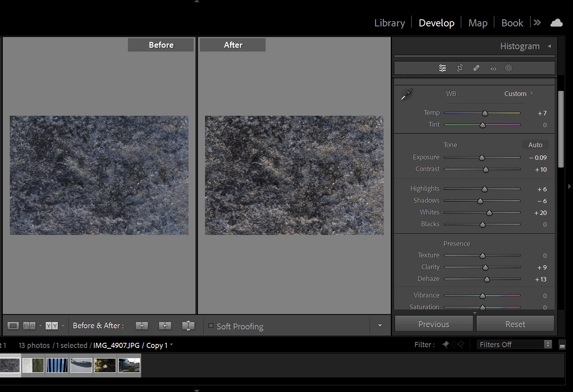Open the Map module
Image resolution: width=573 pixels, height=392 pixels.
click(x=478, y=23)
